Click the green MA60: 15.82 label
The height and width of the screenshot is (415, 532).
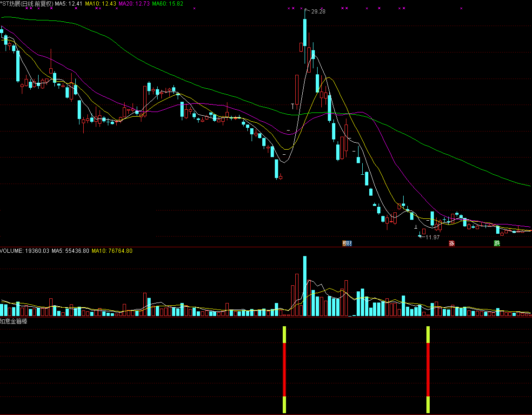(167, 4)
